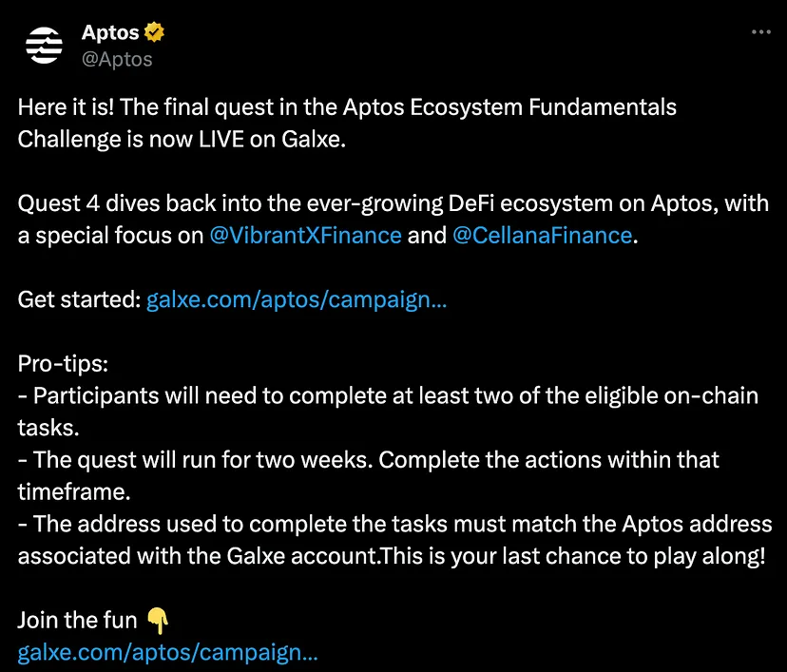Click the "quest will run for two weeks" tip
The height and width of the screenshot is (672, 787).
pyautogui.click(x=369, y=476)
